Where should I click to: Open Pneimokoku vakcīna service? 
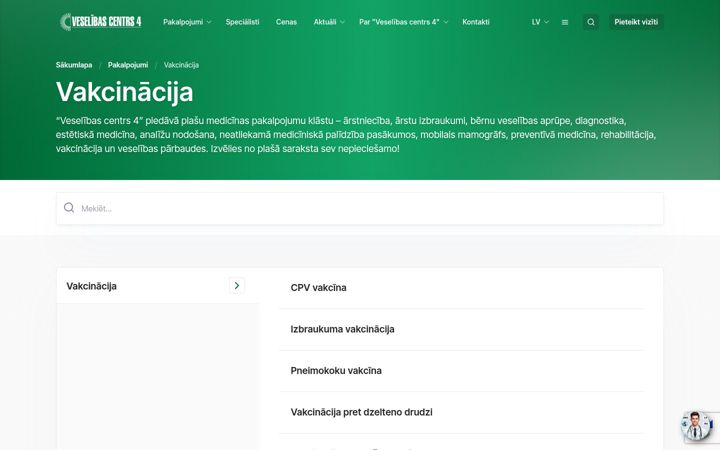tap(461, 371)
